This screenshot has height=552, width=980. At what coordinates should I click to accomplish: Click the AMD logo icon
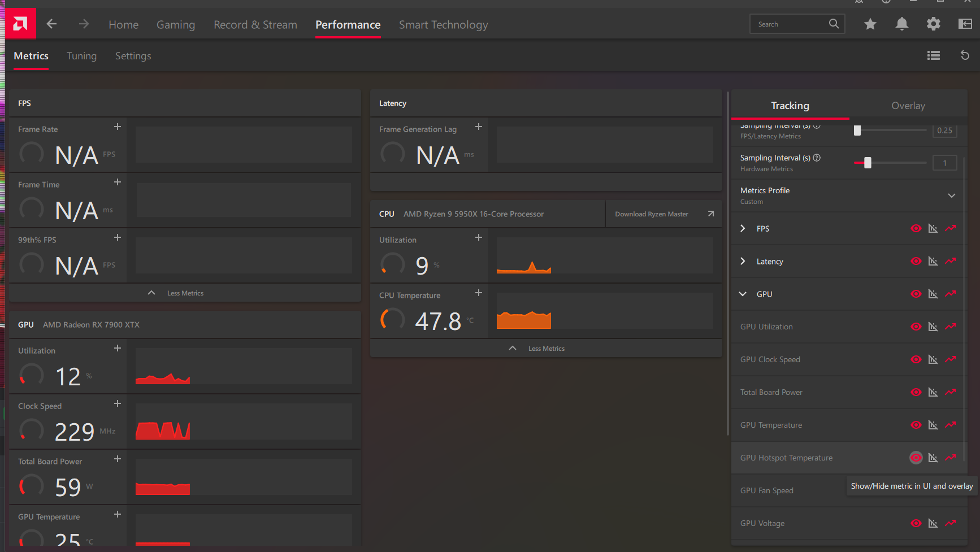point(20,24)
